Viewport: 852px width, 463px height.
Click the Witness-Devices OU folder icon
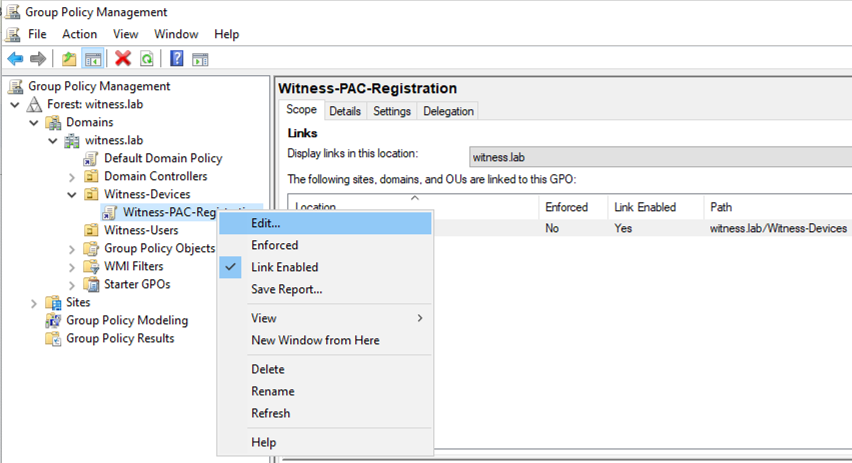point(91,194)
